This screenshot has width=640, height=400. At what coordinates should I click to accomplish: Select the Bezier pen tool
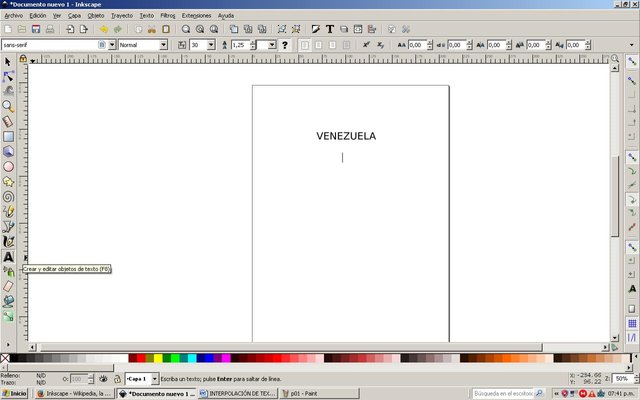[x=8, y=227]
